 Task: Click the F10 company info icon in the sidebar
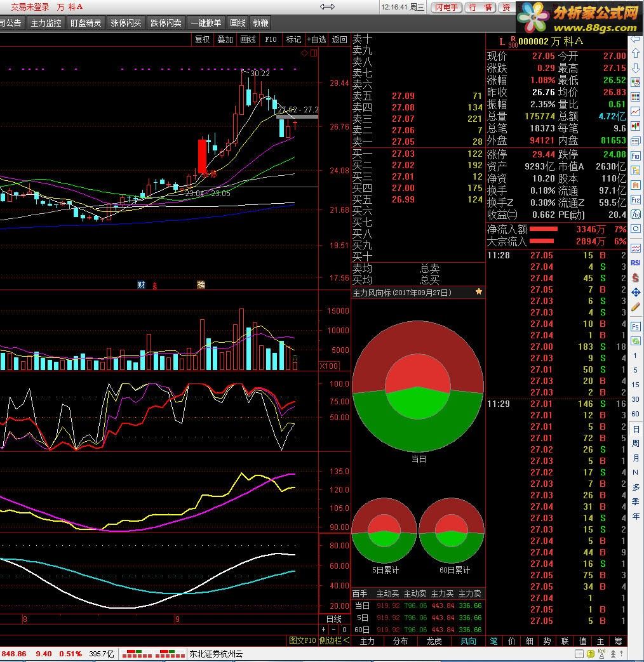(x=636, y=156)
